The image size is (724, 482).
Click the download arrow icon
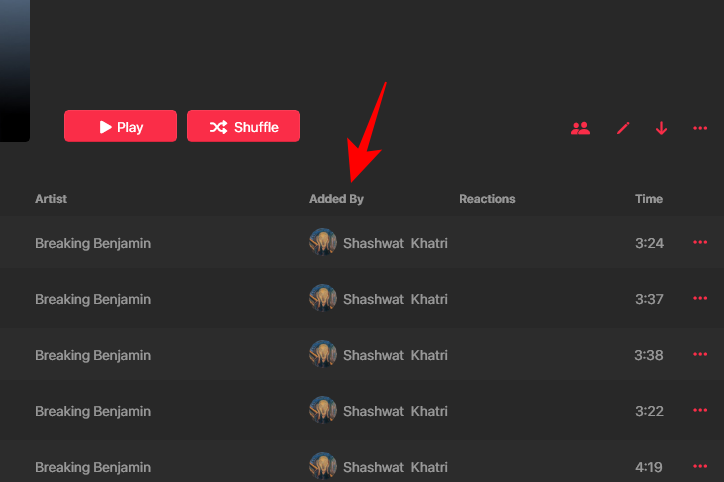661,128
